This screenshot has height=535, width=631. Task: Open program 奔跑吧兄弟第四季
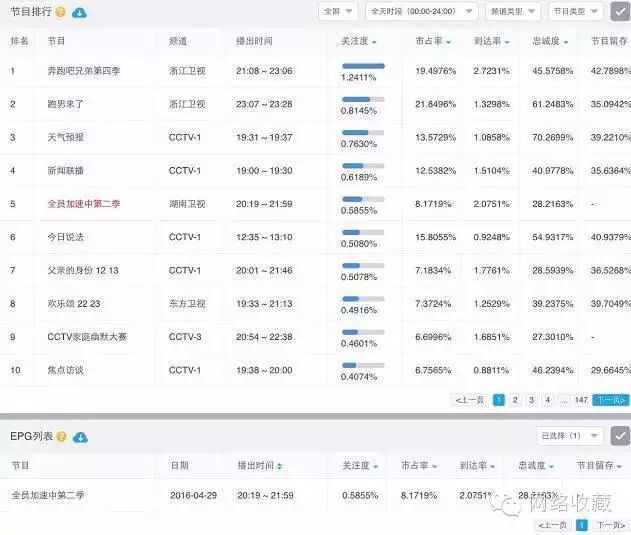[84, 71]
